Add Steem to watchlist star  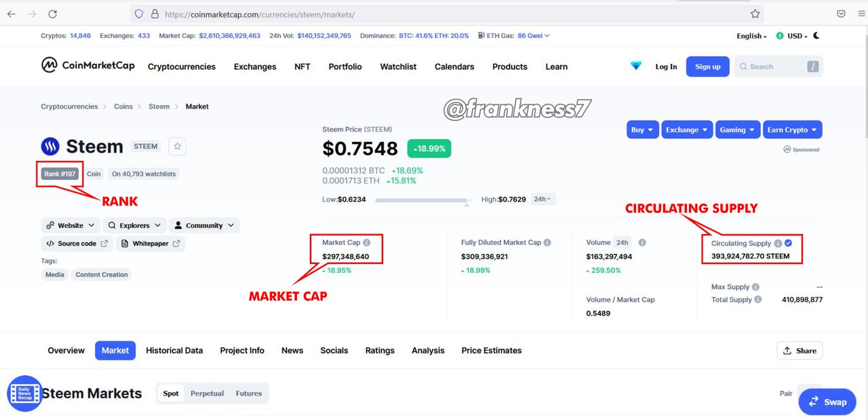(x=177, y=146)
